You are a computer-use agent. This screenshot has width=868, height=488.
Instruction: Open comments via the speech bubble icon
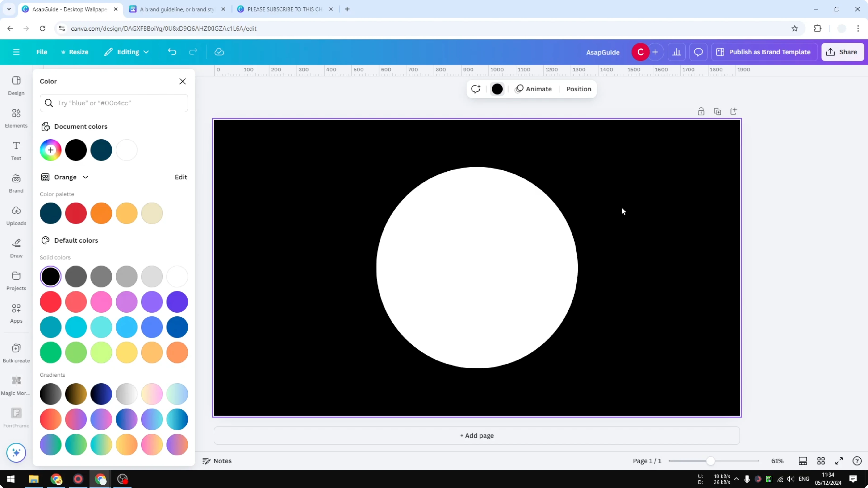click(x=698, y=52)
